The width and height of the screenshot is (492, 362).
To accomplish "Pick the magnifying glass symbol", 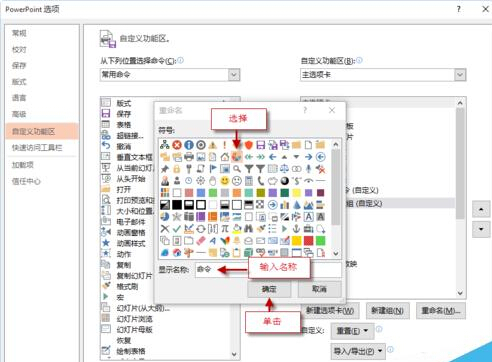I will [237, 169].
